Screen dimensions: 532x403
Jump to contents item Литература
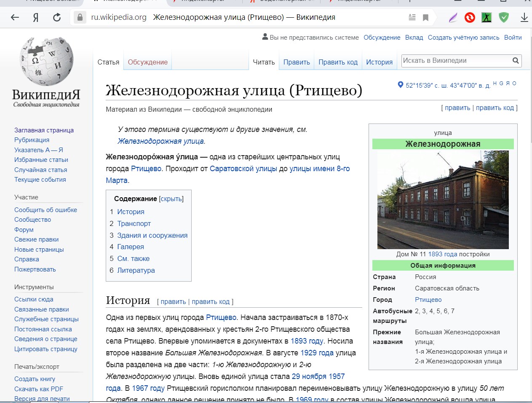[x=136, y=270]
